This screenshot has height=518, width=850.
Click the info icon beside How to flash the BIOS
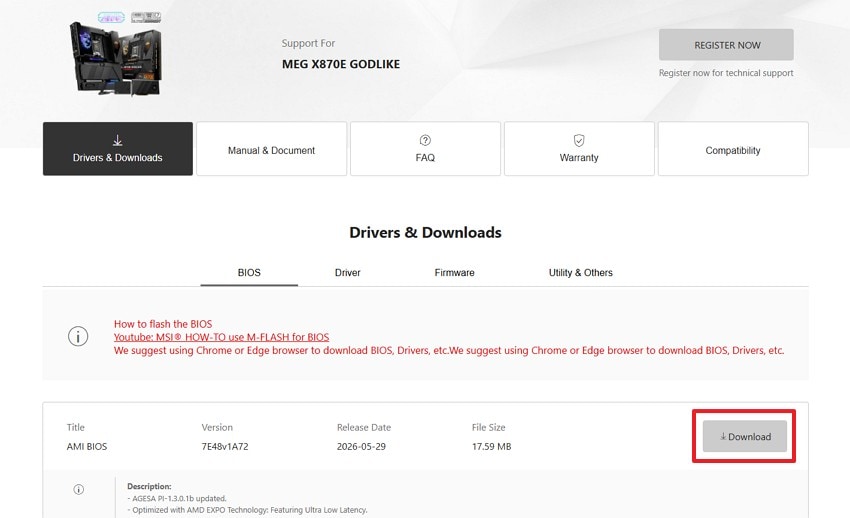(78, 336)
